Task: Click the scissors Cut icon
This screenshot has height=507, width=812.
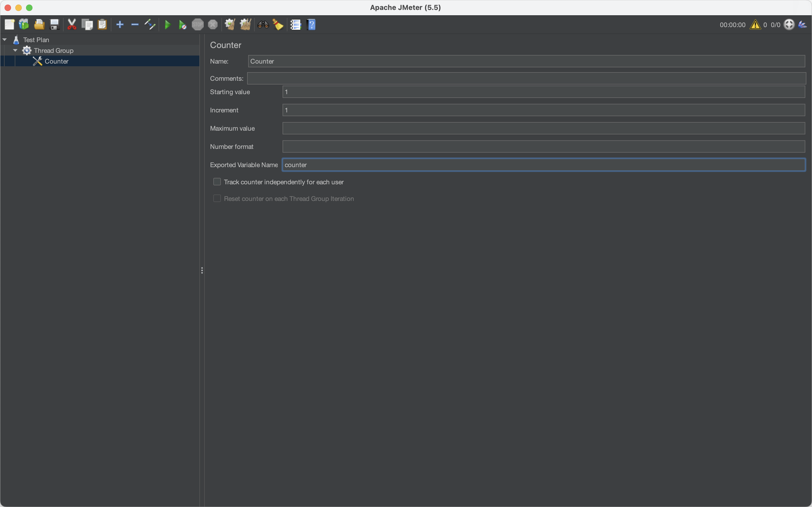Action: pyautogui.click(x=72, y=24)
